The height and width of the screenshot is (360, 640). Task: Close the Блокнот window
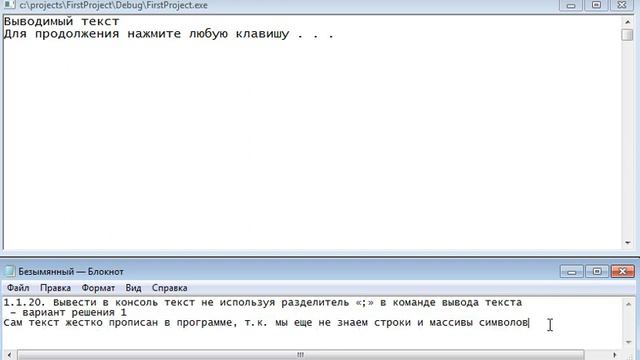(622, 271)
